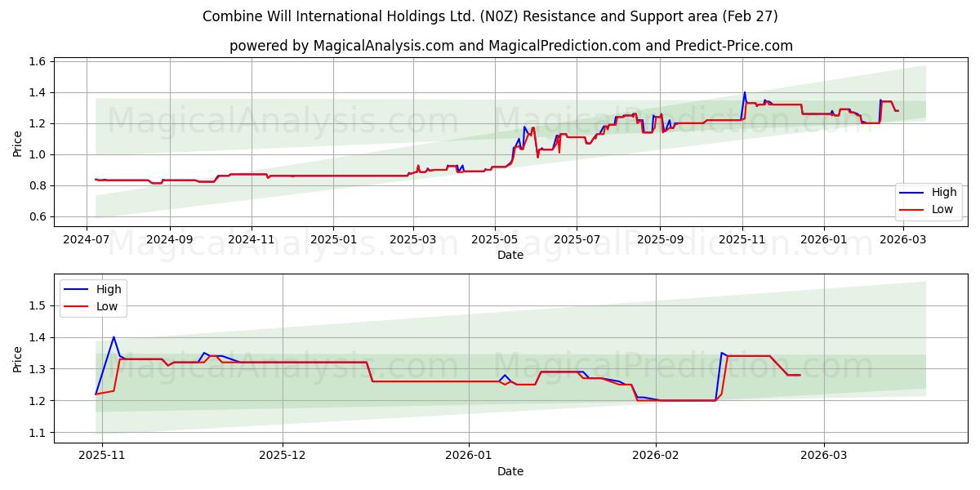
Task: Click the 'Price' axis label of the bottom chart
Action: coord(18,359)
